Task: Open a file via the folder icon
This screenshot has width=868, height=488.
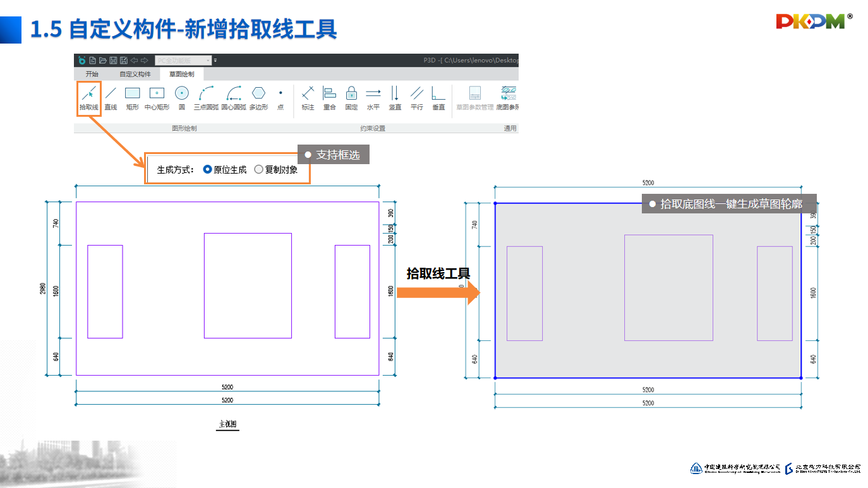Action: point(102,61)
